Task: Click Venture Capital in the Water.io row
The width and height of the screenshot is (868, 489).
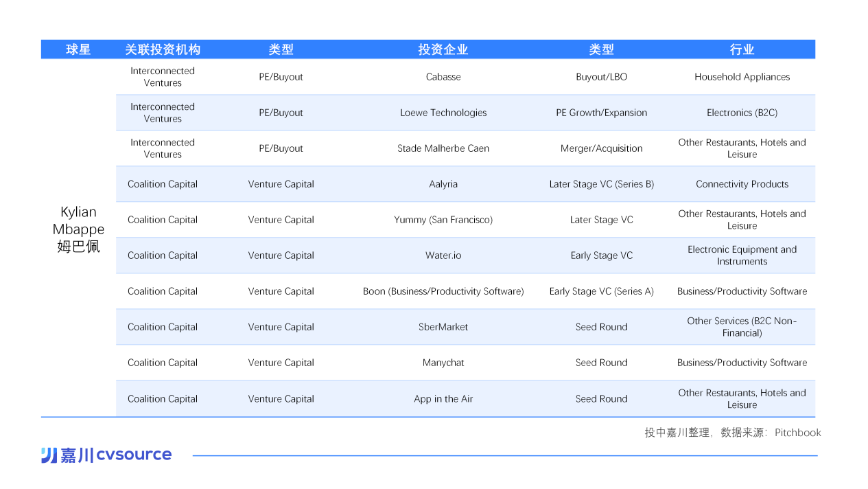Action: [x=281, y=255]
